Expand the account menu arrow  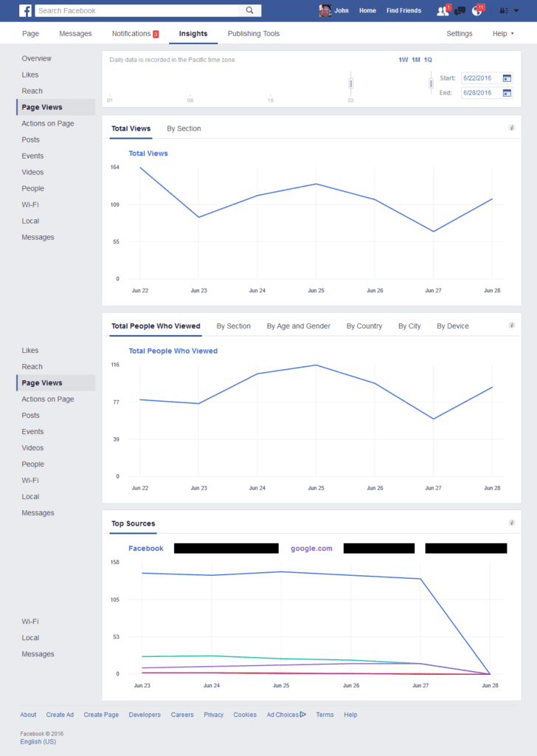pos(516,10)
